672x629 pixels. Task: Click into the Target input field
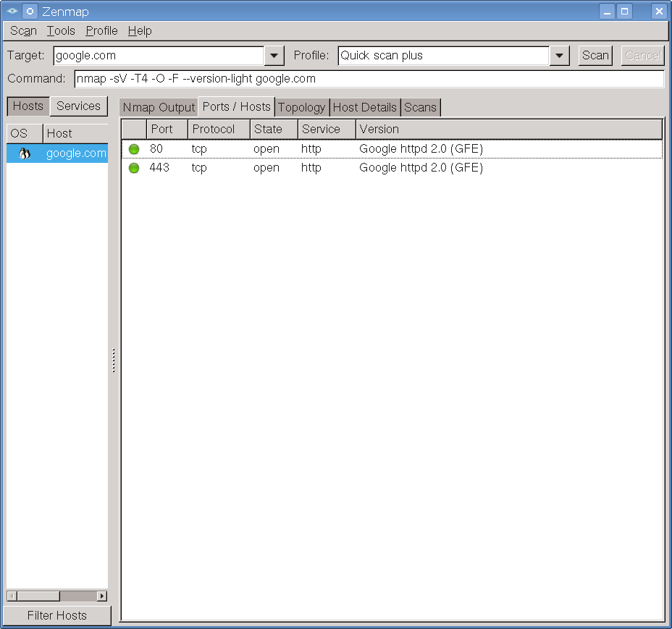point(159,56)
